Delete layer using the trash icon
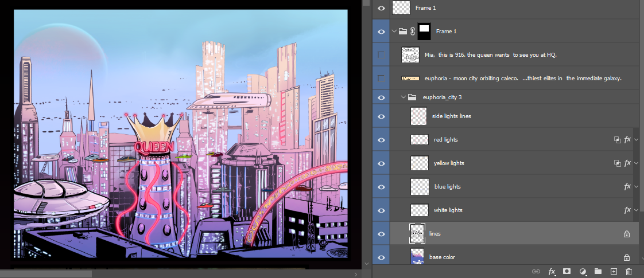Viewport: 644px width, 278px height. pos(629,271)
